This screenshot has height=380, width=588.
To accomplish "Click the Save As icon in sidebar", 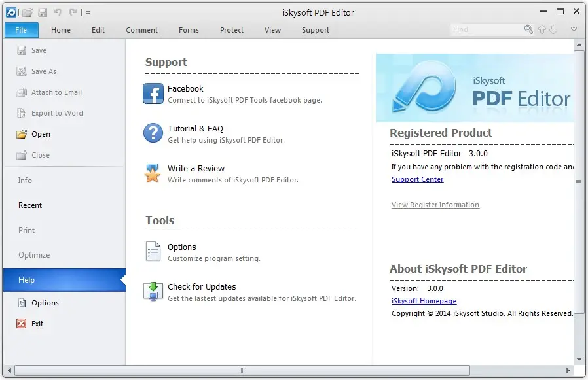I will (22, 71).
